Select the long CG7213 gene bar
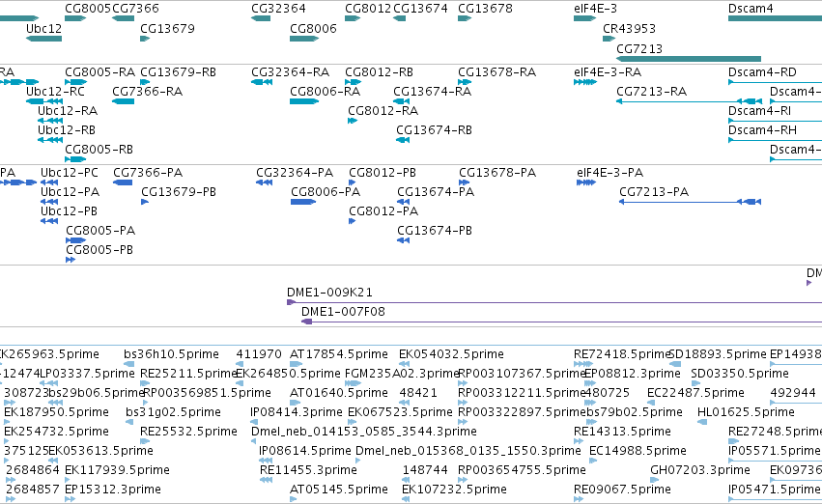Screen dimensions: 822x504 coord(689,59)
